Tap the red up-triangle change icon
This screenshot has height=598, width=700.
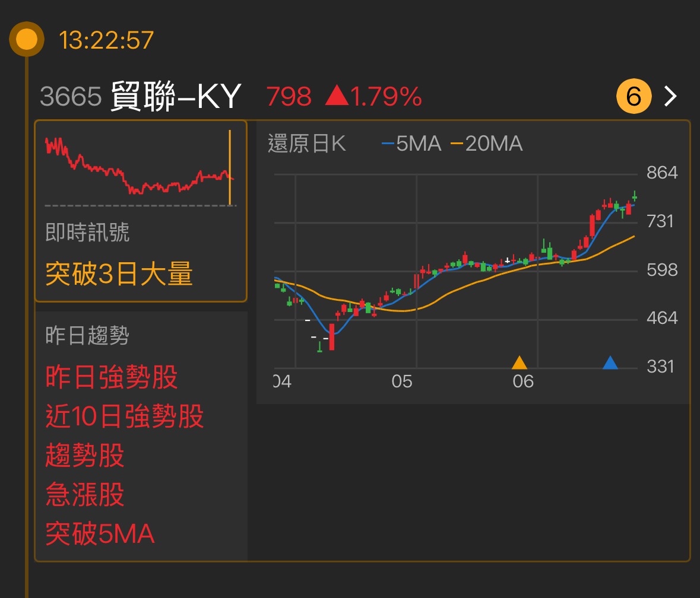pyautogui.click(x=337, y=95)
